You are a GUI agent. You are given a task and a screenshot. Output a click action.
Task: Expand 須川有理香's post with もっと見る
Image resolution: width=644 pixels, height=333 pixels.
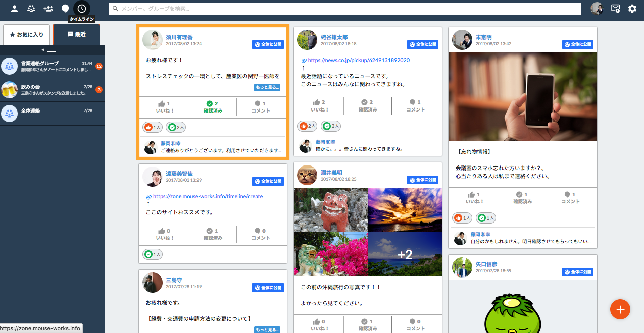pos(267,88)
